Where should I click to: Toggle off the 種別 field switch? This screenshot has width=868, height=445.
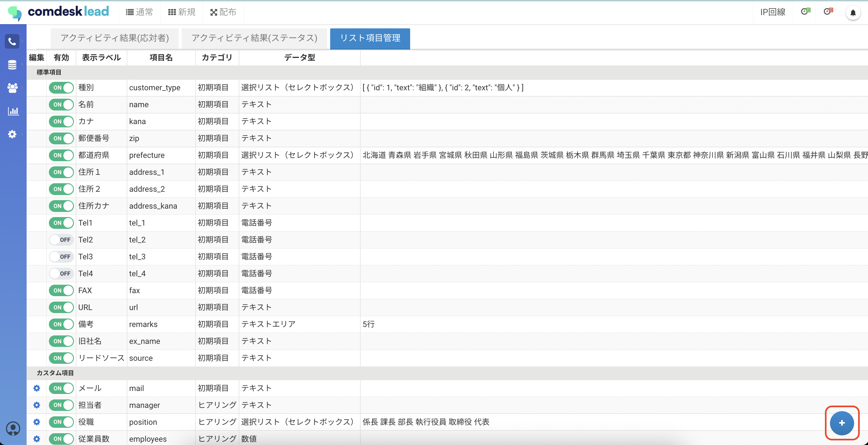coord(61,87)
